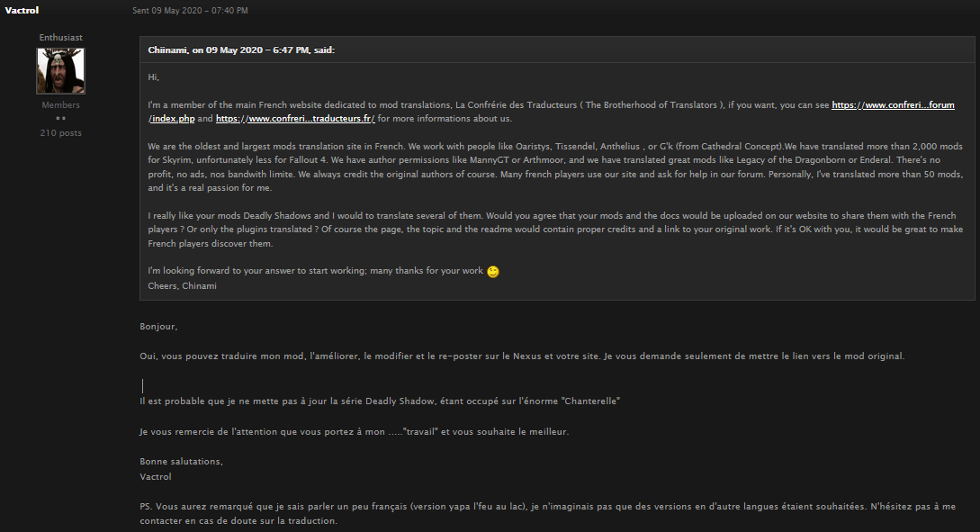The height and width of the screenshot is (532, 980).
Task: Click the member pips under Members
Action: click(60, 118)
